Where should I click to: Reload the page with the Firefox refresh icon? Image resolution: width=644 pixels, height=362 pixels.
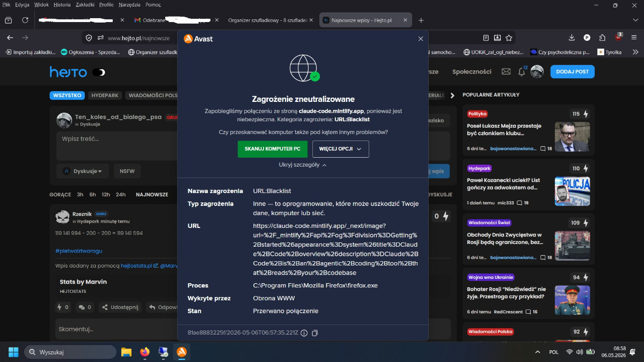click(x=25, y=20)
